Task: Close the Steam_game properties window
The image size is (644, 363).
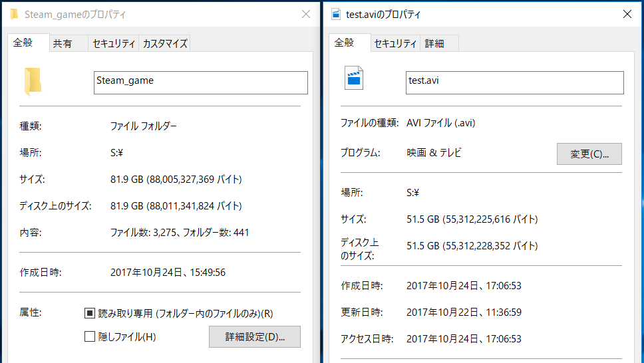Action: pos(306,15)
